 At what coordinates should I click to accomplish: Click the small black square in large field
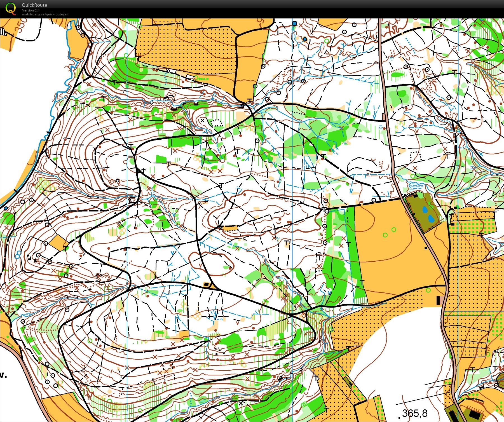pyautogui.click(x=426, y=248)
